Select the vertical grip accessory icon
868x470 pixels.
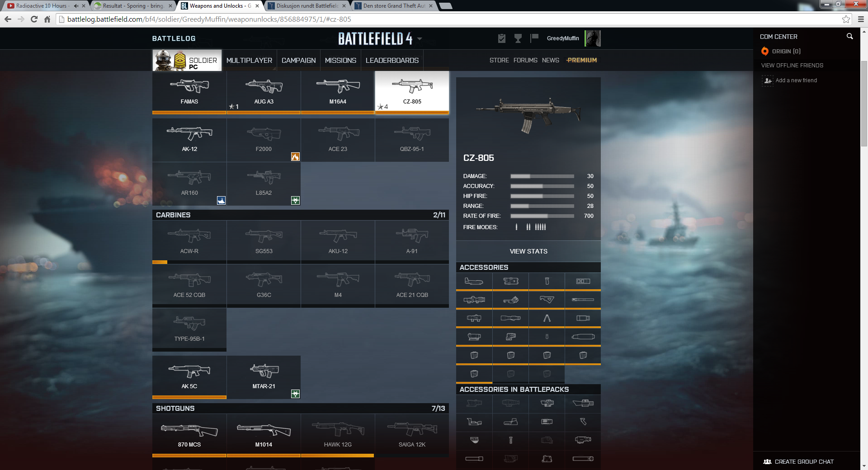click(x=547, y=281)
